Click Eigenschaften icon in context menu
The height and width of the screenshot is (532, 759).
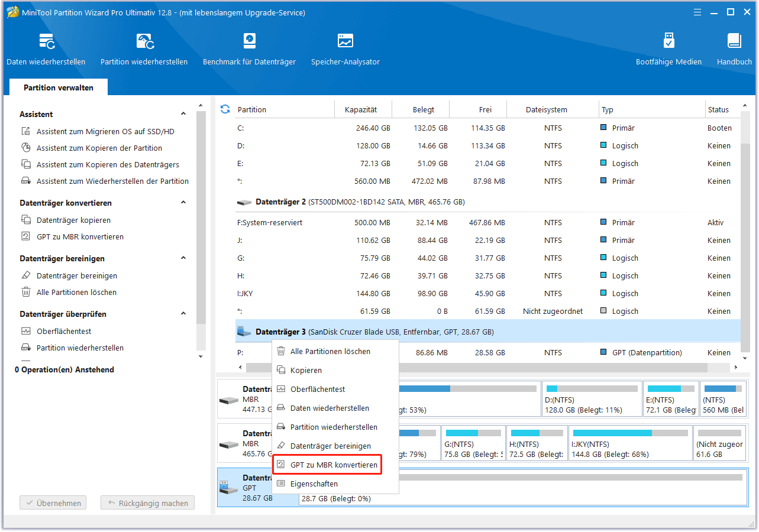[281, 484]
